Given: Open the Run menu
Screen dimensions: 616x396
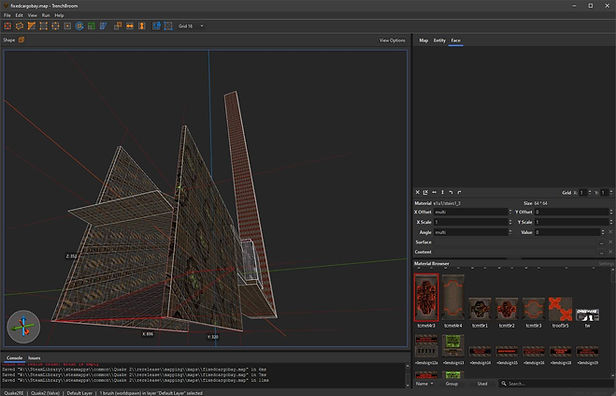Looking at the screenshot, I should click(46, 15).
